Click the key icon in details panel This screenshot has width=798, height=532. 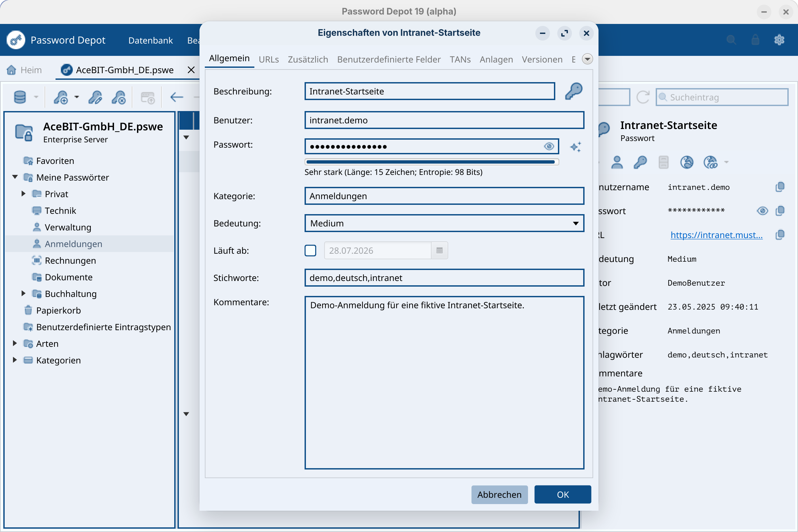click(640, 162)
